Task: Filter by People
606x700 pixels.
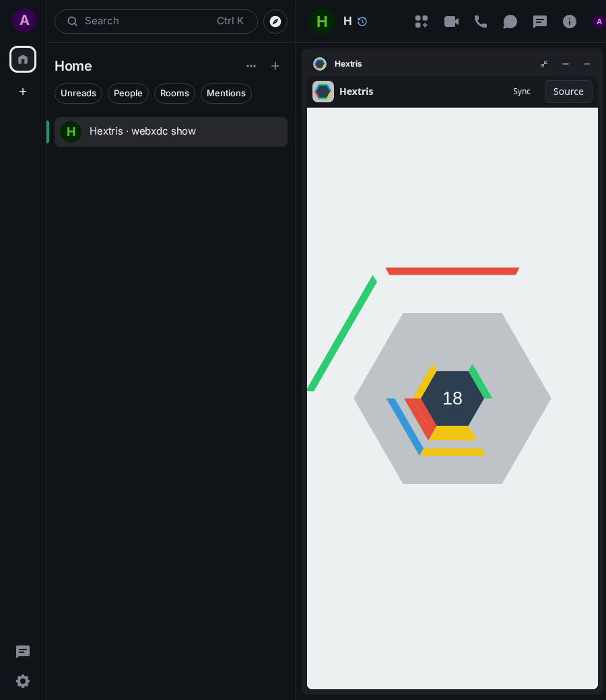Action: point(128,94)
